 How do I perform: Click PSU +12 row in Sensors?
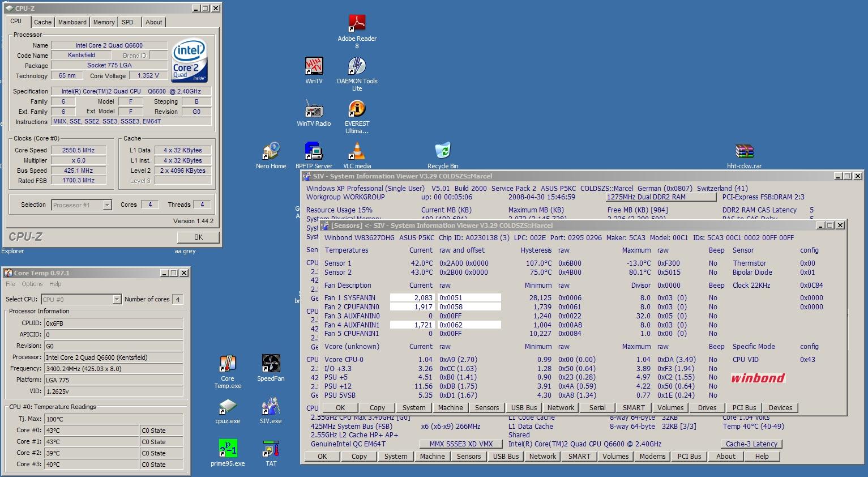pyautogui.click(x=521, y=386)
